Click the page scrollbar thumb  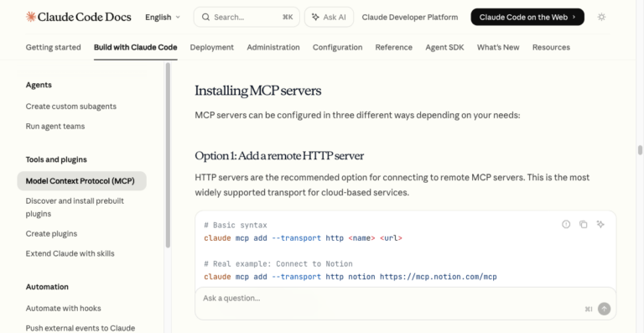[x=640, y=150]
